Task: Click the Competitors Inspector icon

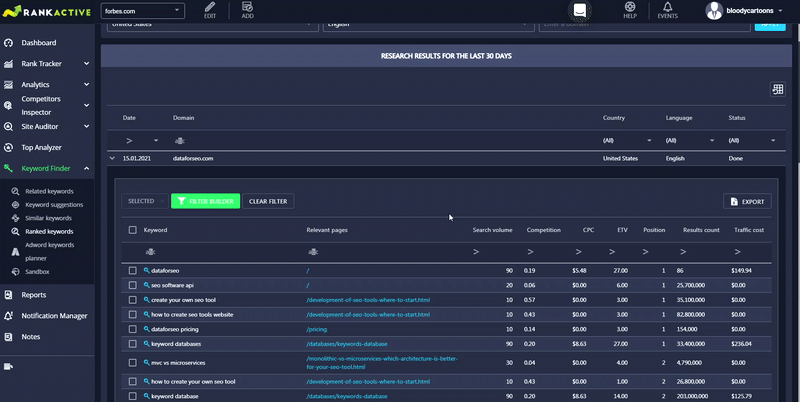Action: point(8,106)
